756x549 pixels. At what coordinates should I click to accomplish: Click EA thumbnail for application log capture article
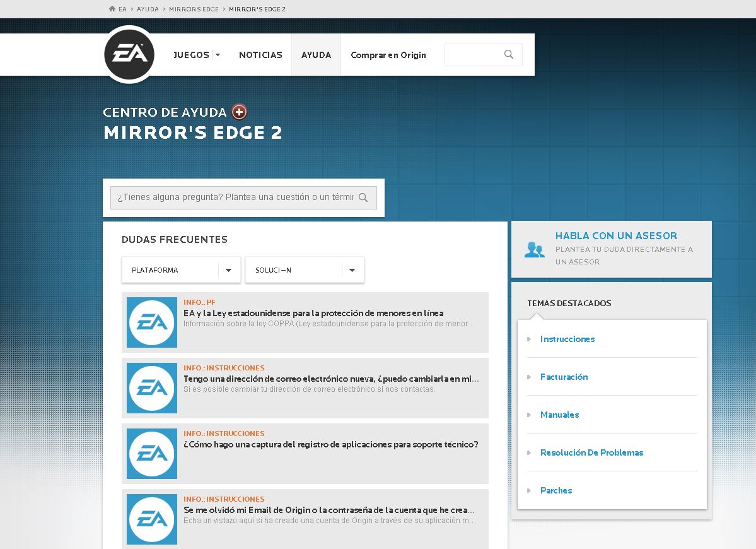[152, 454]
